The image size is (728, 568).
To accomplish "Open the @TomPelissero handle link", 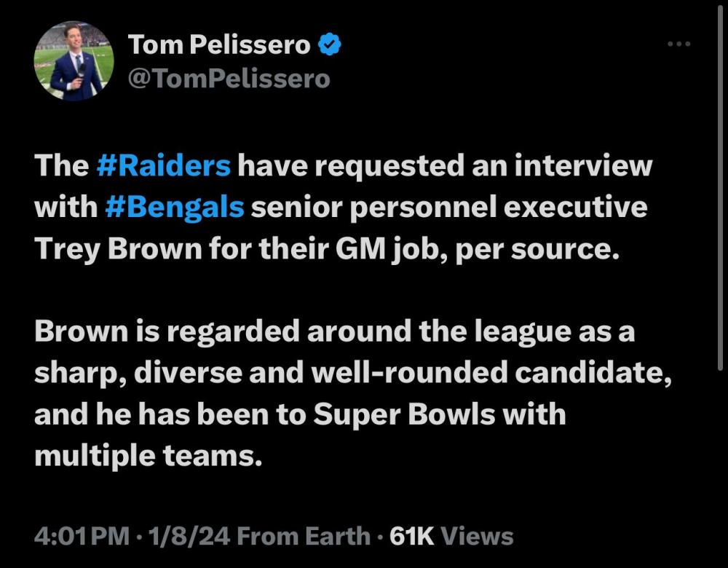I will click(x=229, y=78).
